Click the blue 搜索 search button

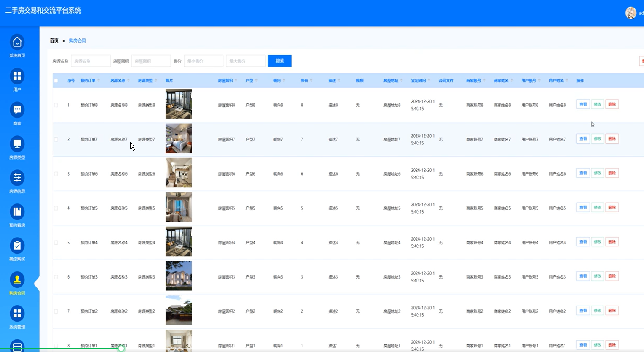[280, 61]
